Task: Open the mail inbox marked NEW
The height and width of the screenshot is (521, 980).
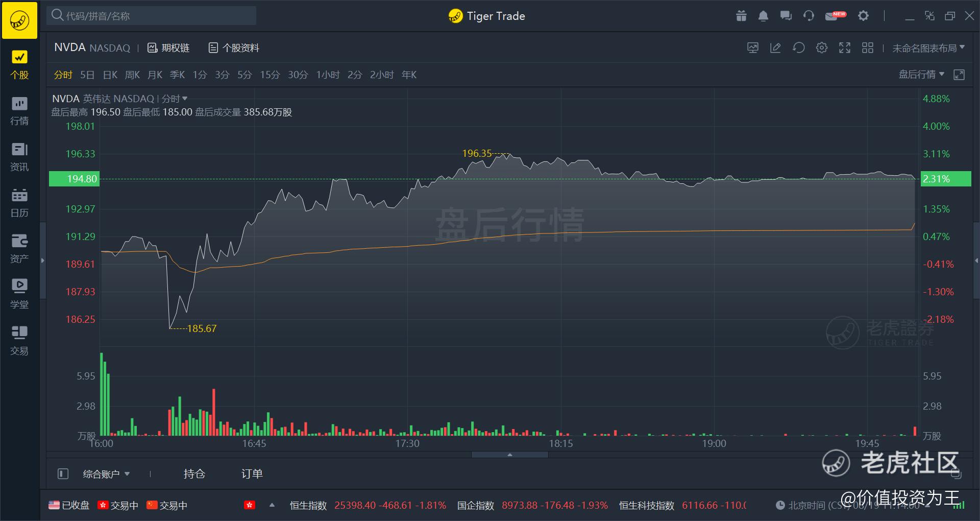Action: tap(835, 16)
